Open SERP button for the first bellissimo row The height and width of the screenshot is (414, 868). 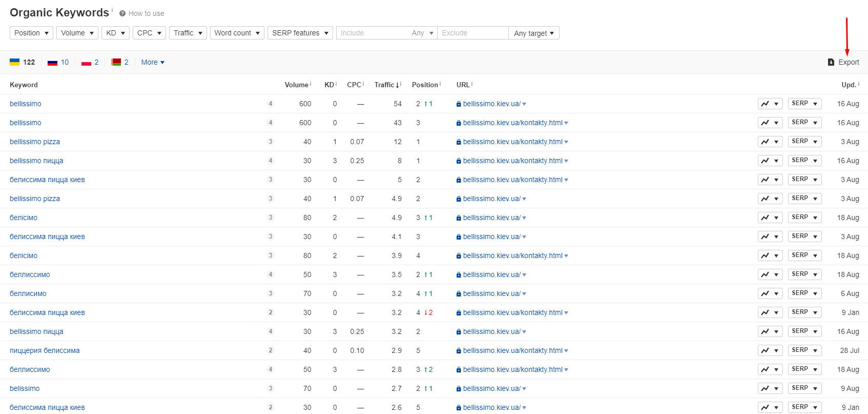(x=804, y=104)
